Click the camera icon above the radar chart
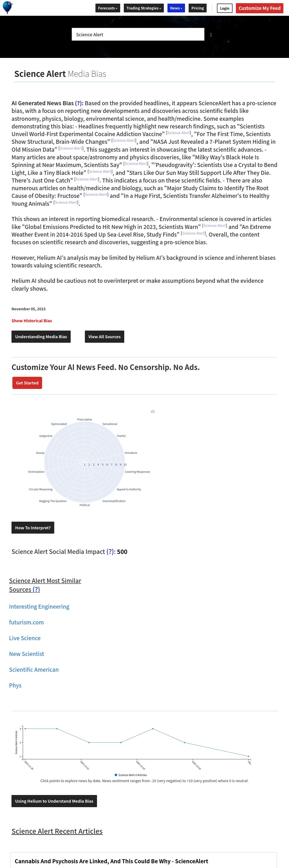Screen dimensions: 289x868 coord(153,411)
